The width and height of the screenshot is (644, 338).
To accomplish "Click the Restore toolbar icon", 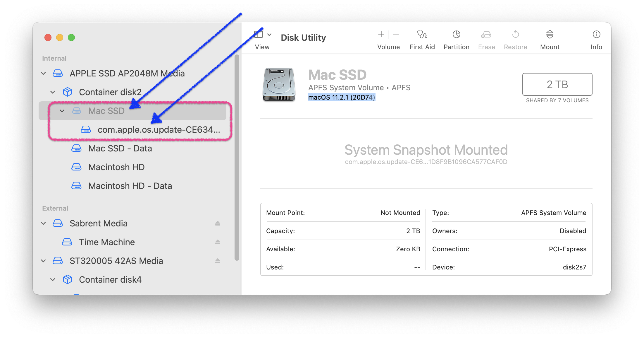I will pyautogui.click(x=515, y=35).
